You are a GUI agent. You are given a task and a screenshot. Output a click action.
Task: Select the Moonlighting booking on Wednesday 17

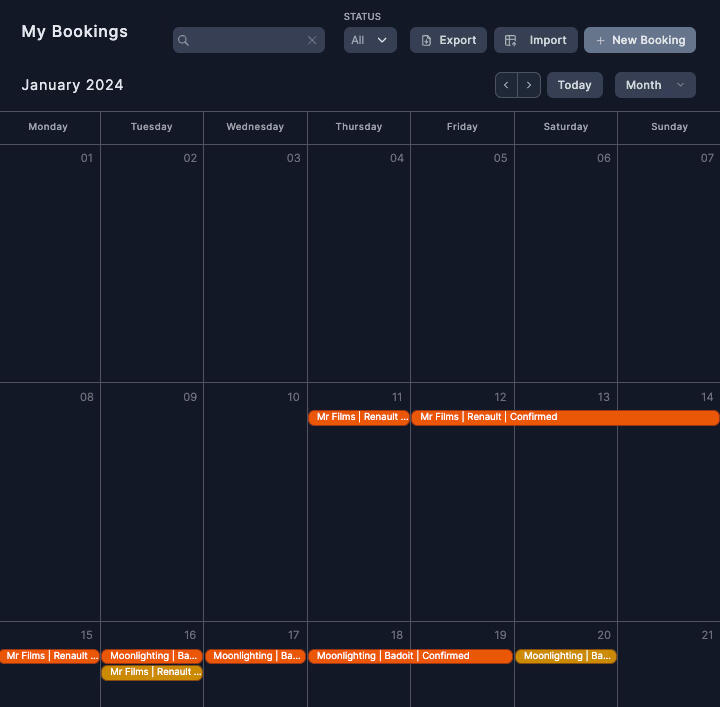coord(255,656)
